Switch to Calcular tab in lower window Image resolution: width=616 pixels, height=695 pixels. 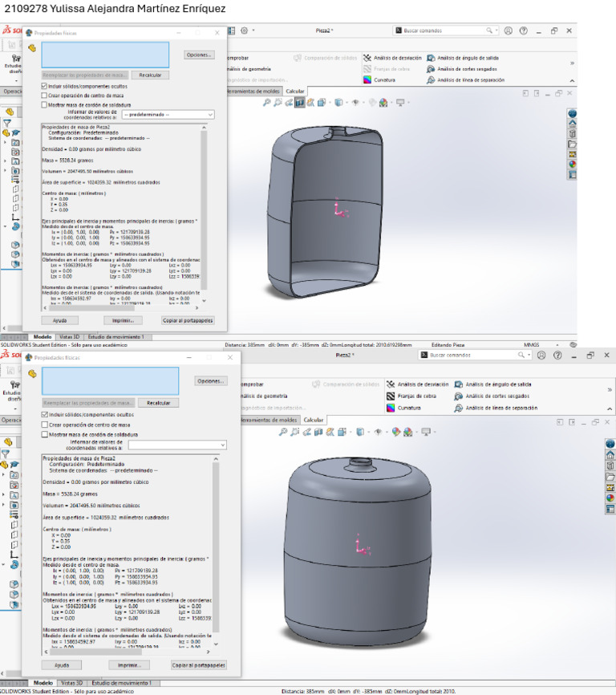(x=314, y=420)
